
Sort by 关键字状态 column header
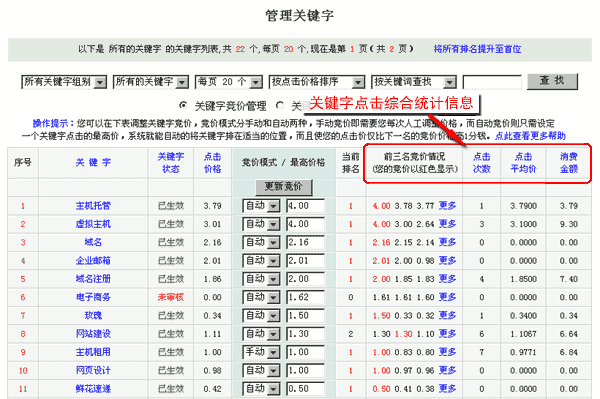[171, 163]
